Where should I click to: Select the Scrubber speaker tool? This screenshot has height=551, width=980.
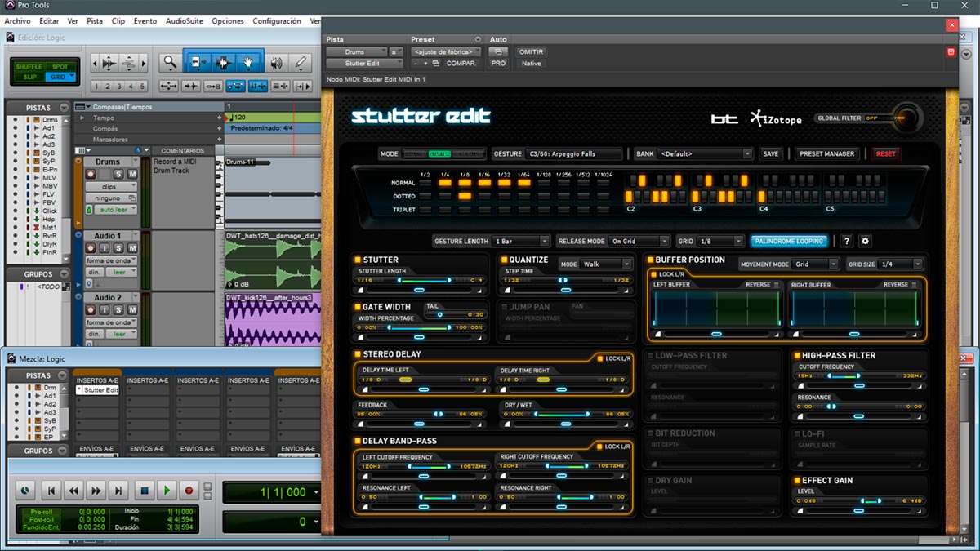coord(277,62)
